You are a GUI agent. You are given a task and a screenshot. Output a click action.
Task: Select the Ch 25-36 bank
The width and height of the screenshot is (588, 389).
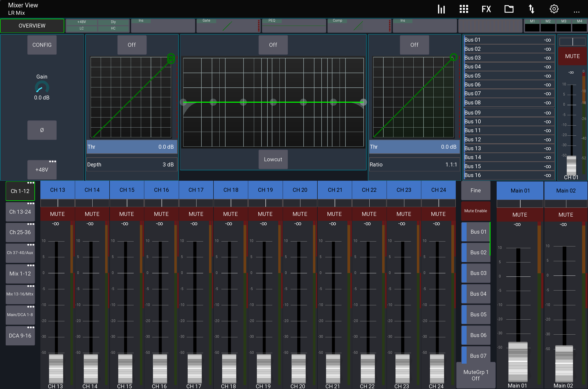[x=20, y=232]
